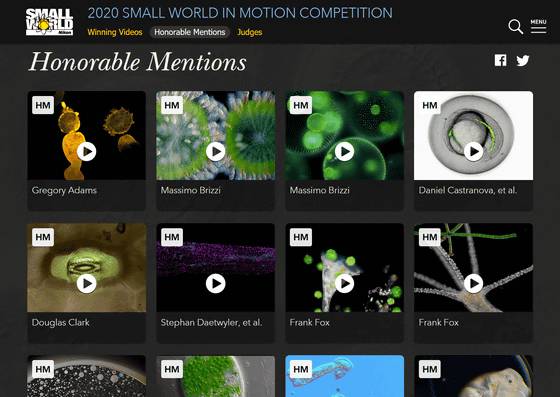
Task: Open the search magnifier icon
Action: click(515, 27)
